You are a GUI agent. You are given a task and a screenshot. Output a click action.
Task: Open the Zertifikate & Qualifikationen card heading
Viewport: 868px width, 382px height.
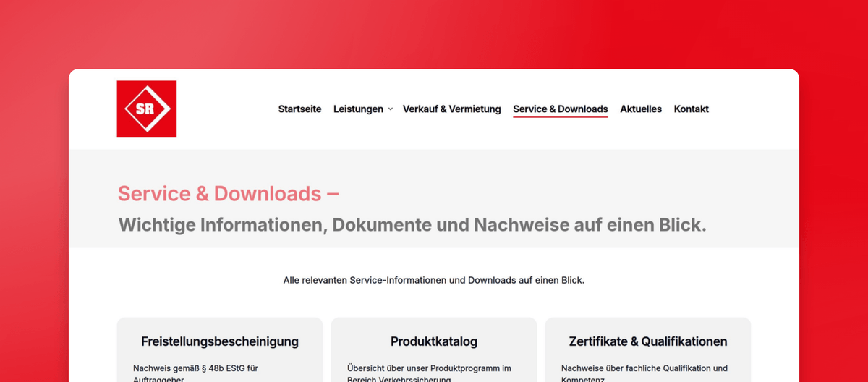(x=648, y=341)
